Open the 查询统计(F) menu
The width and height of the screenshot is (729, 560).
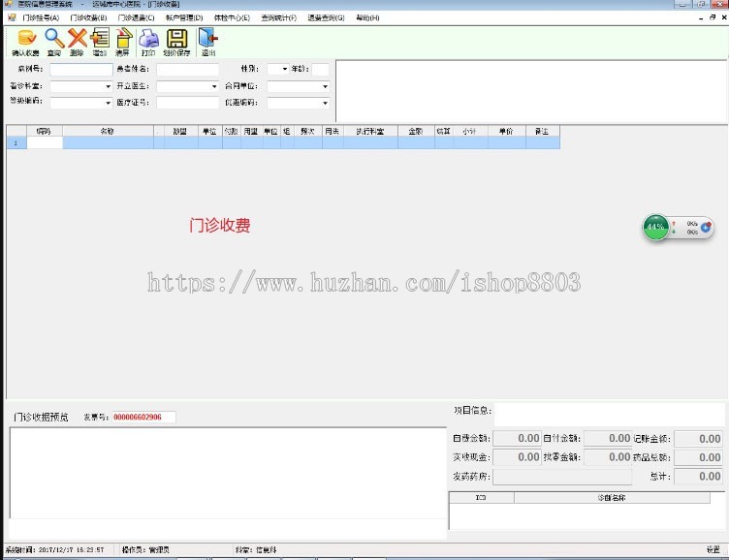[x=278, y=17]
